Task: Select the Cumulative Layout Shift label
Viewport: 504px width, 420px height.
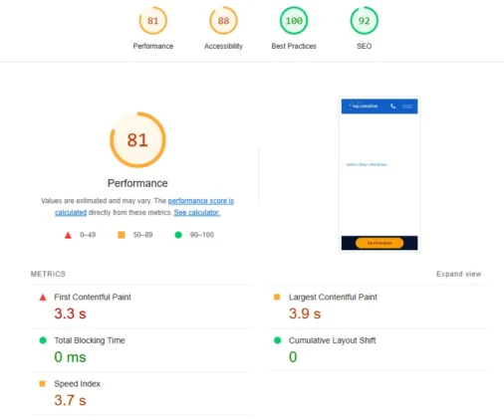Action: [332, 340]
